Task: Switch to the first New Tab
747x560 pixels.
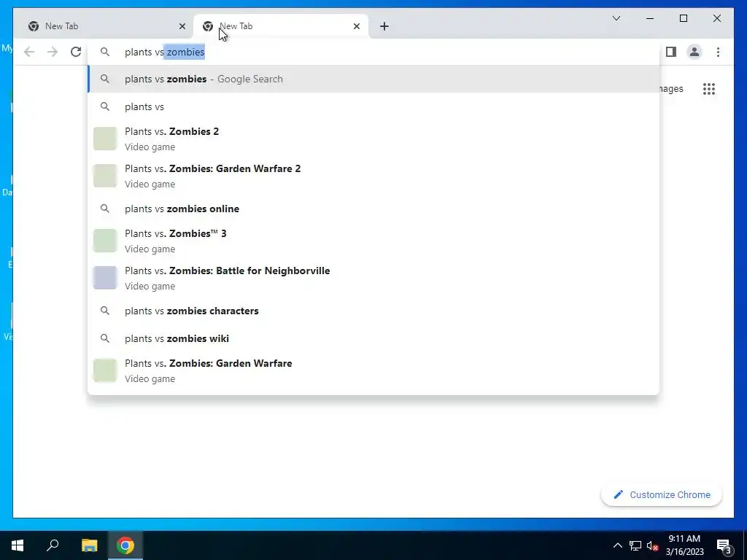Action: point(103,26)
